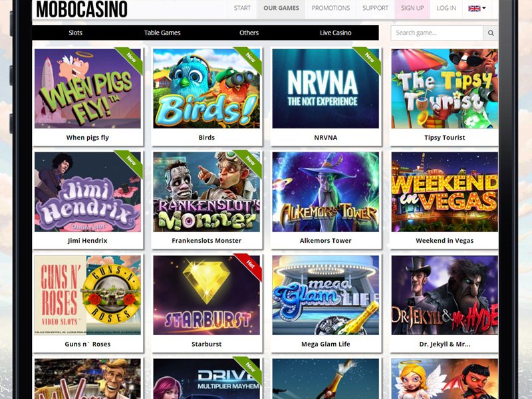
Task: Open the Jimi Hendrix slot thumbnail
Action: (x=88, y=192)
